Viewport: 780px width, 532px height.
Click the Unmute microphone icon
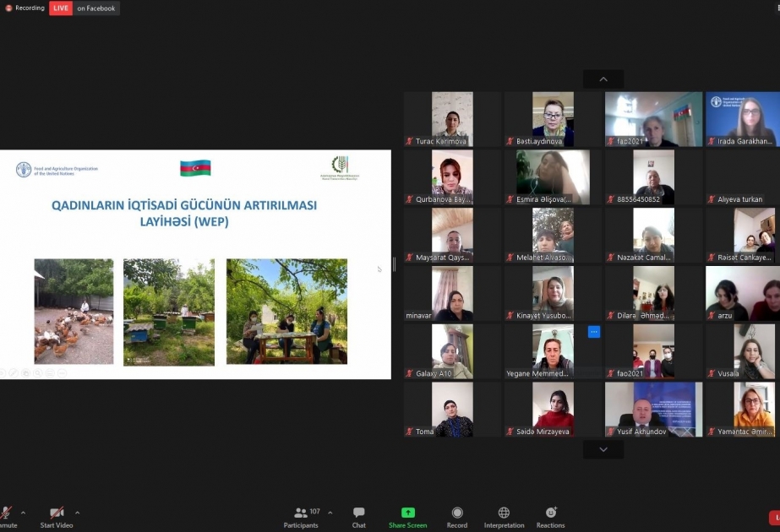tap(5, 513)
